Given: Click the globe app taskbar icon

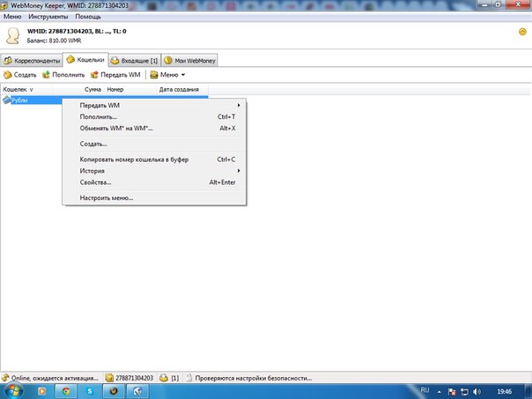Looking at the screenshot, I should point(137,391).
